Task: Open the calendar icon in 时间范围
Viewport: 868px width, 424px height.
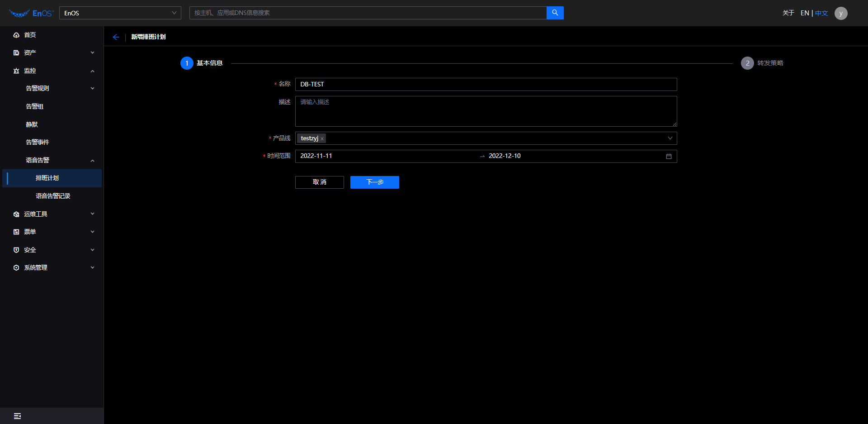Action: click(x=669, y=156)
